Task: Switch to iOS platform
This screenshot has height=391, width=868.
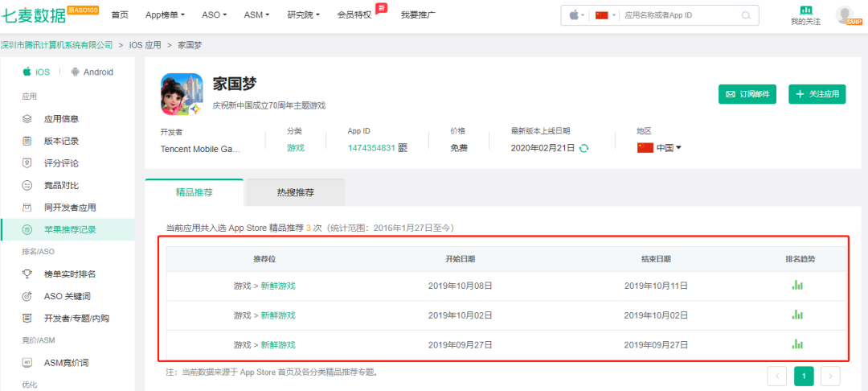Action: (36, 72)
